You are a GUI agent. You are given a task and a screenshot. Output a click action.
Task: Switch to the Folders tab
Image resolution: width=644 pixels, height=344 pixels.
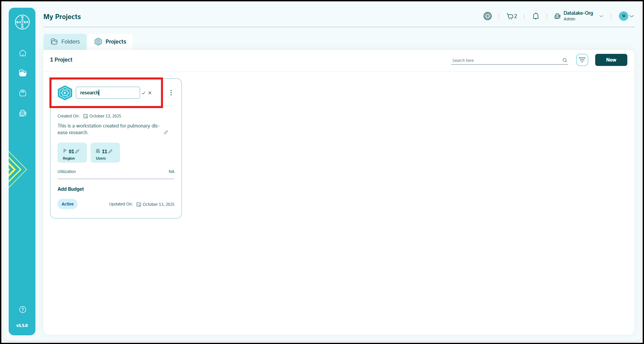click(65, 41)
